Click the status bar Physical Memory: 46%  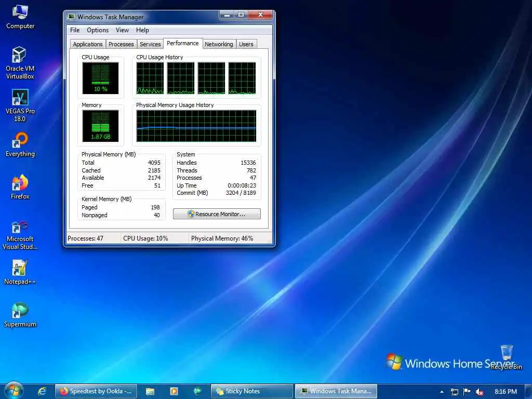point(222,238)
